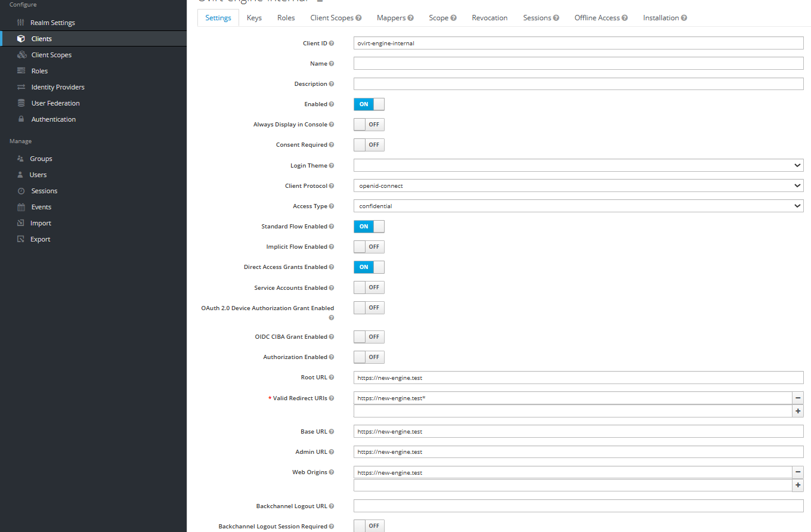Open the Login Theme dropdown
811x532 pixels.
point(578,165)
